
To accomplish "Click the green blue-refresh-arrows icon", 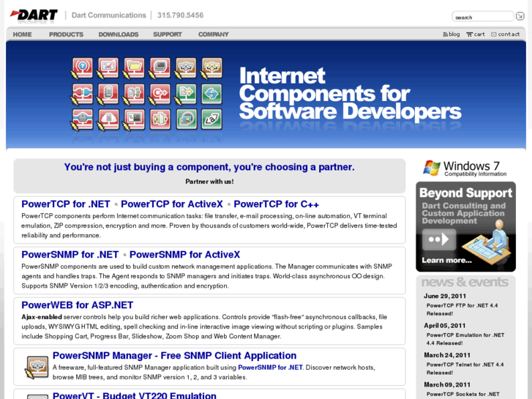I will click(x=211, y=94).
